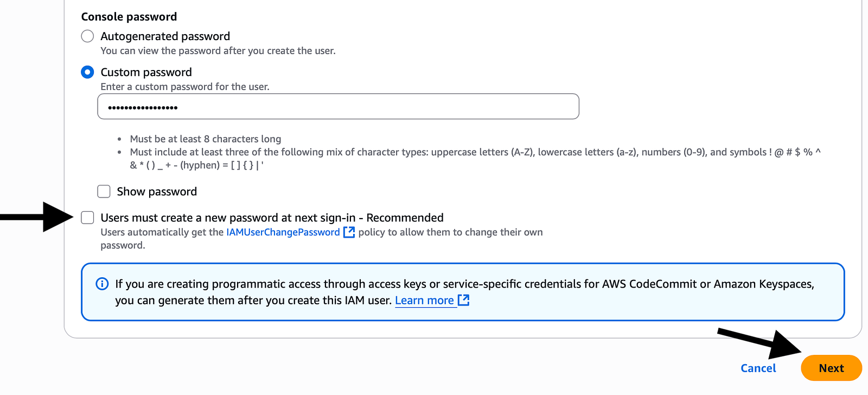The height and width of the screenshot is (395, 868).
Task: Select the Custom password radio button
Action: click(x=87, y=72)
